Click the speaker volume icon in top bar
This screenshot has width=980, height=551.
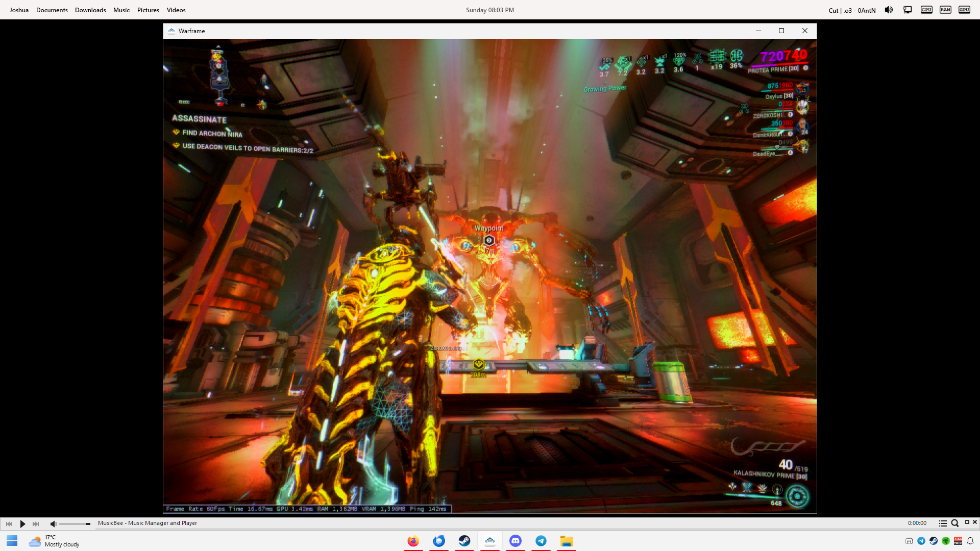[x=889, y=10]
